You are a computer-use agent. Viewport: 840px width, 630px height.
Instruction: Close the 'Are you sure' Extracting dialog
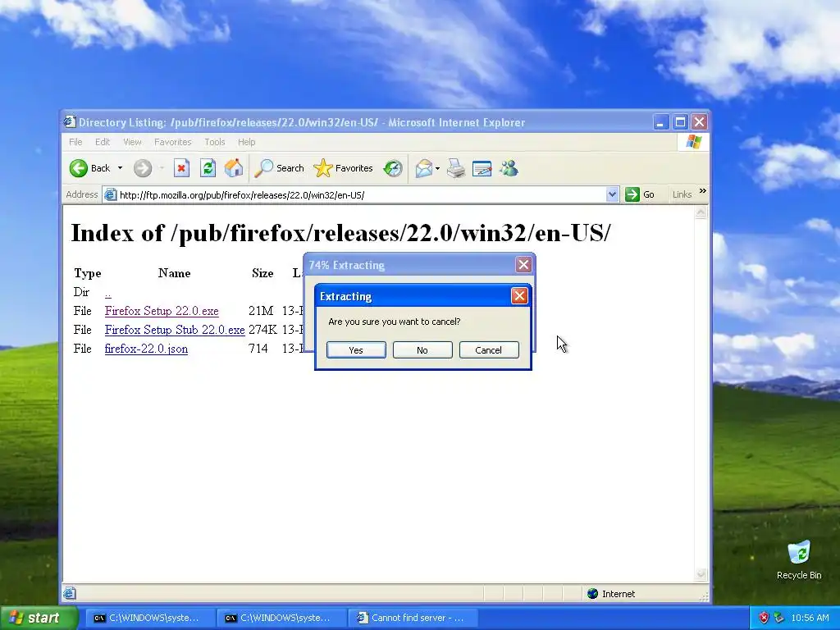pos(519,295)
